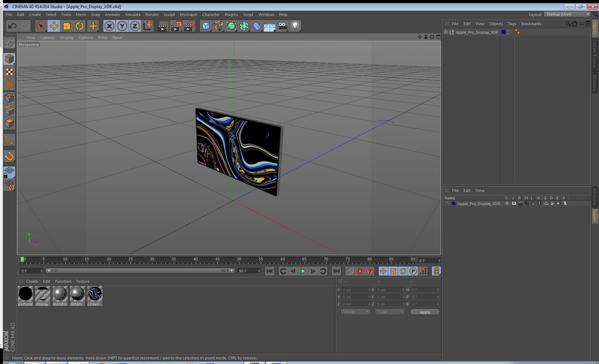Switch to Points mode
599x364 pixels.
tap(9, 98)
